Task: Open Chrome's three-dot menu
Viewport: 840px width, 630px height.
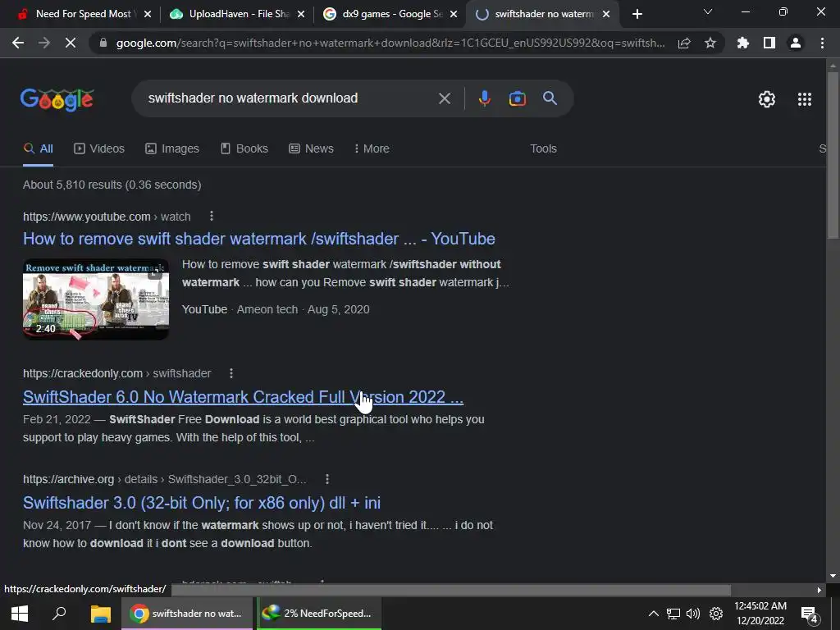Action: pos(822,43)
